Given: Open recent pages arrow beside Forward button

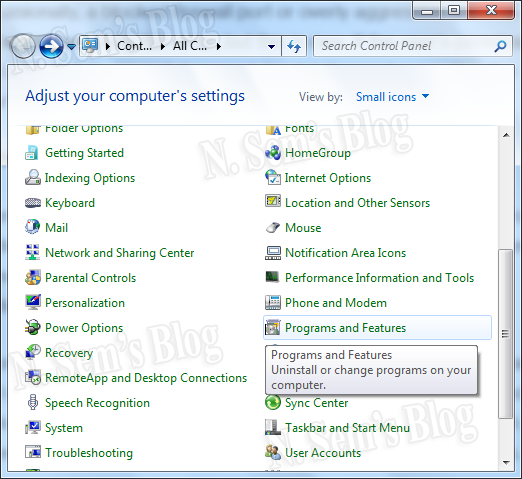Looking at the screenshot, I should pyautogui.click(x=71, y=47).
